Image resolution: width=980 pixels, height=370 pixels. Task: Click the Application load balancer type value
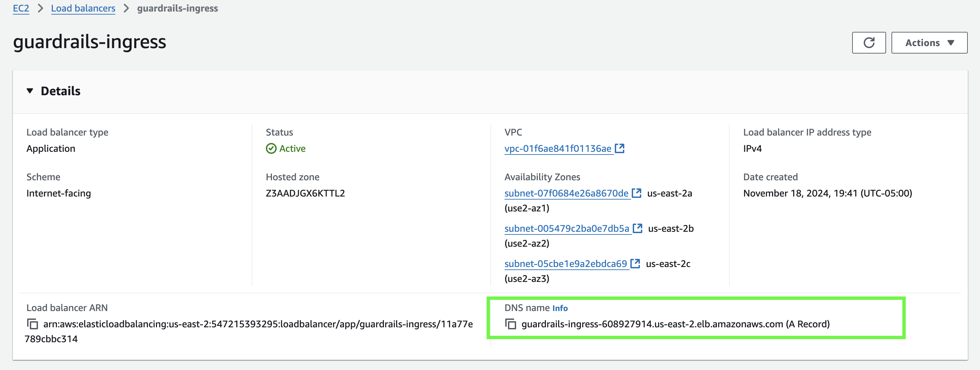click(51, 149)
